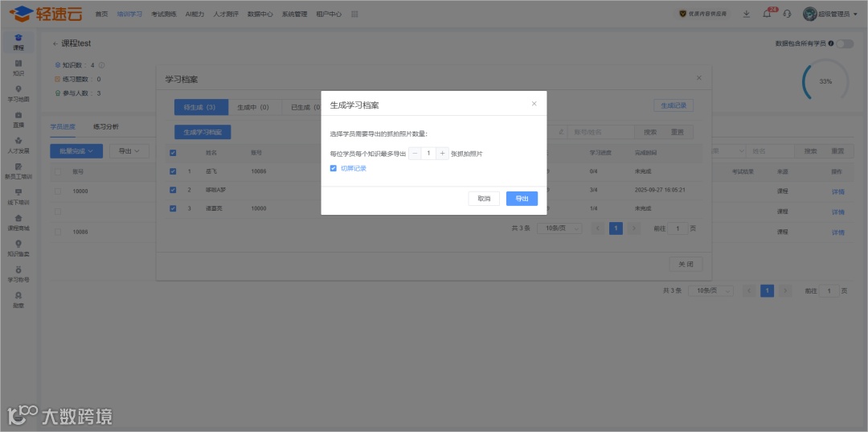Click next page arrow on background page pagination

point(785,290)
